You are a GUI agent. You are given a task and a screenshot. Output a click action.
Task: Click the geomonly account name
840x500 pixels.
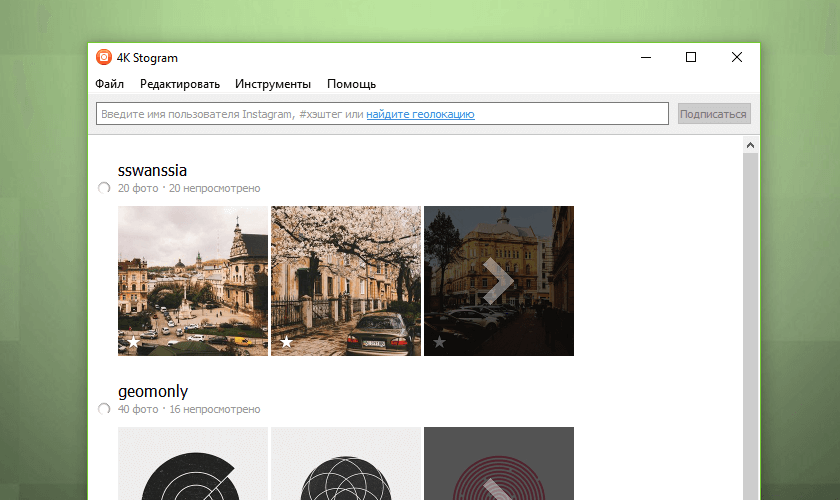pos(153,391)
